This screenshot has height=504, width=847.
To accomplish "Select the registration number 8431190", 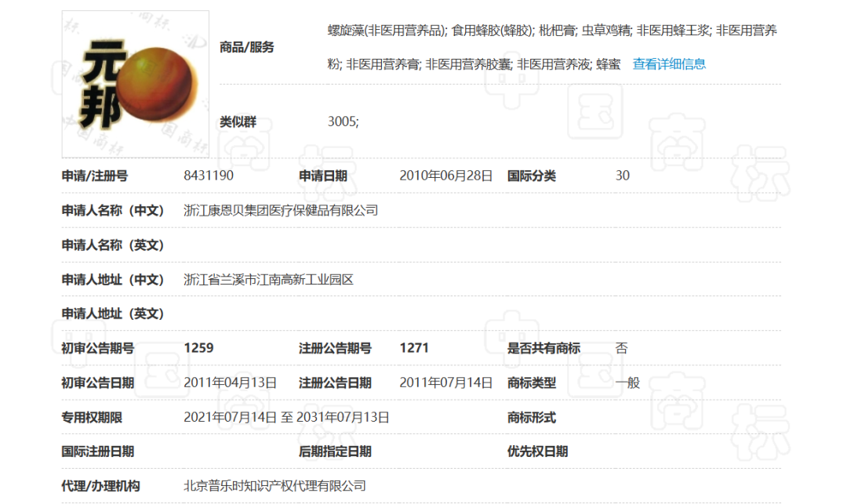I will tap(209, 176).
